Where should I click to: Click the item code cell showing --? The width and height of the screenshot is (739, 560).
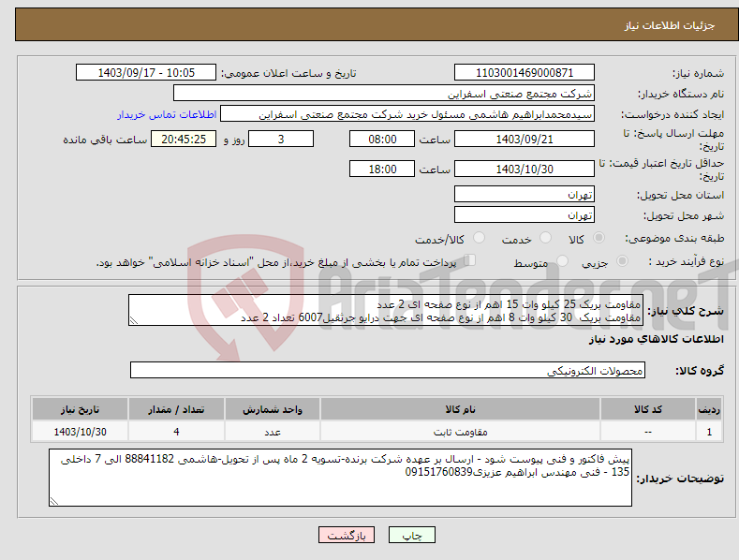point(648,432)
